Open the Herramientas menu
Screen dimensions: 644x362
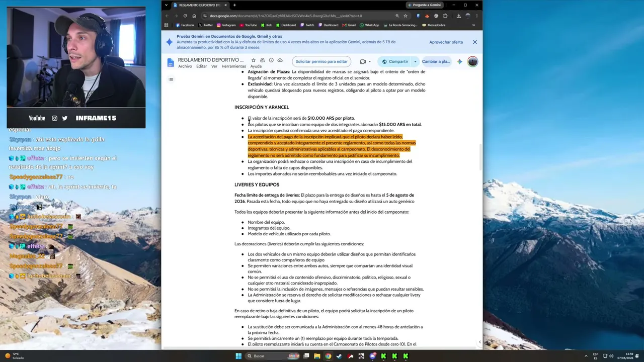(234, 66)
